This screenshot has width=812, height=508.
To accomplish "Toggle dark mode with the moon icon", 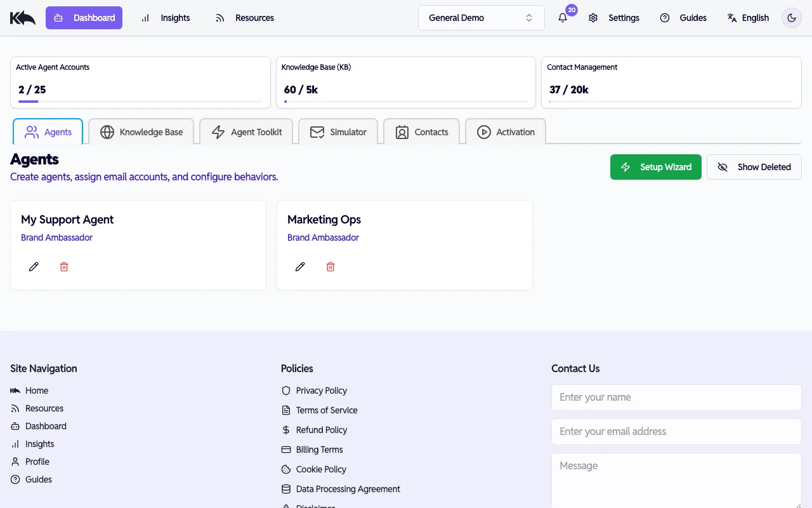I will pos(791,18).
